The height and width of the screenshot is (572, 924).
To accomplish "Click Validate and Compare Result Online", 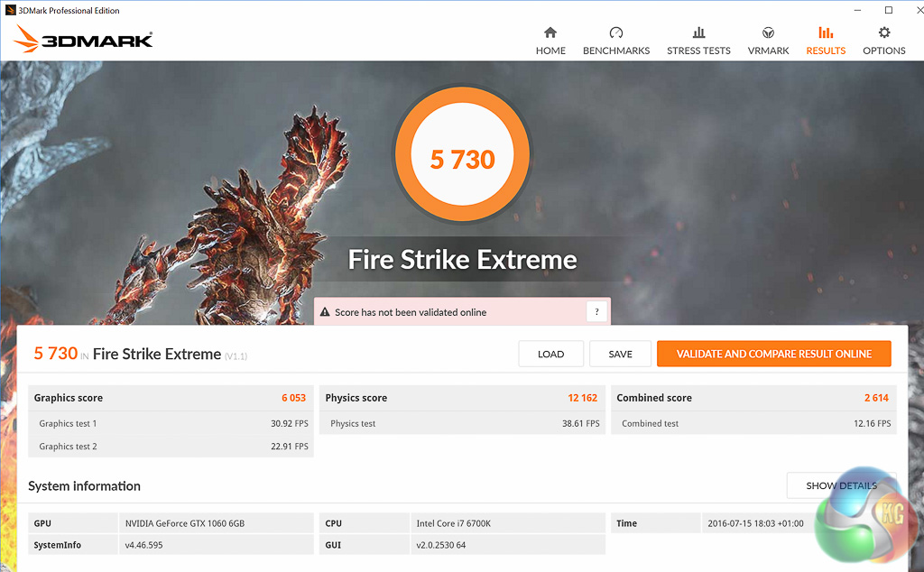I will point(773,354).
